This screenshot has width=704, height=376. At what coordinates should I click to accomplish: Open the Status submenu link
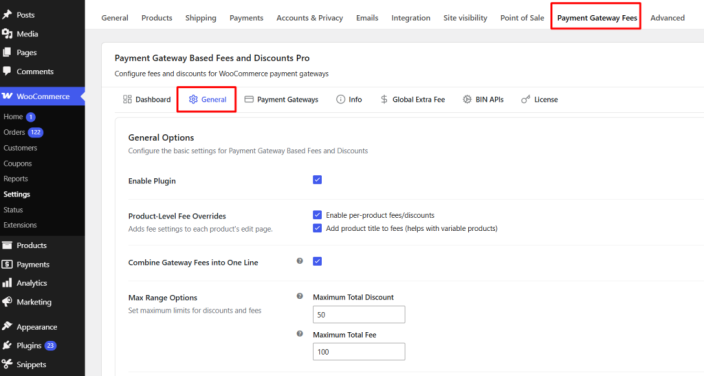click(13, 210)
